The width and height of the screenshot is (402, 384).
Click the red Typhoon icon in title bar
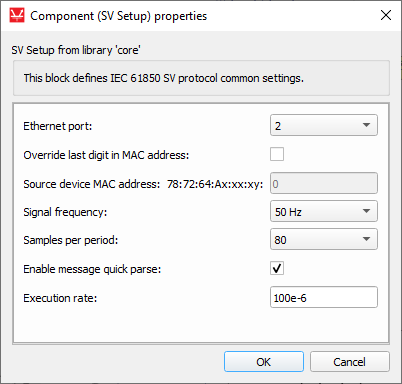coord(17,16)
